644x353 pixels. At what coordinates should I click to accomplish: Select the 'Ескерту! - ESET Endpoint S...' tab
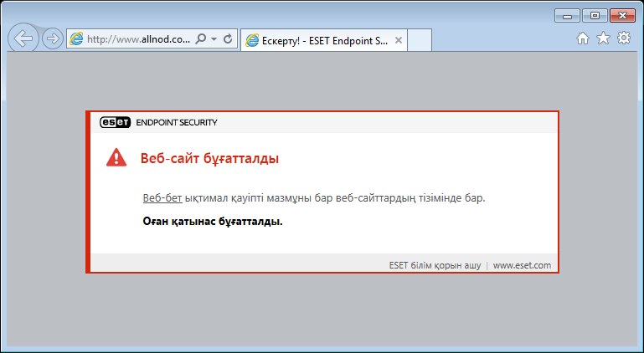tap(323, 40)
